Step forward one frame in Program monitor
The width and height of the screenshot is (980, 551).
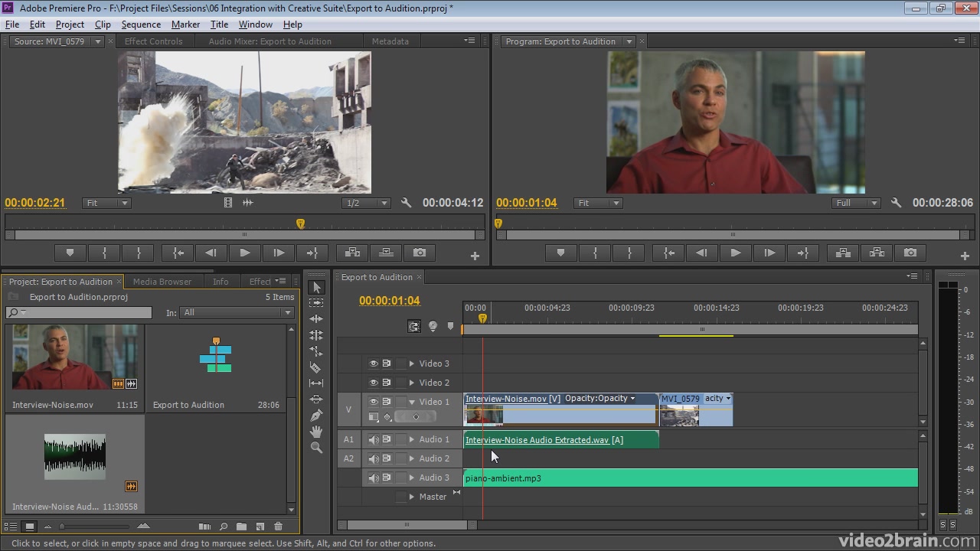coord(769,253)
